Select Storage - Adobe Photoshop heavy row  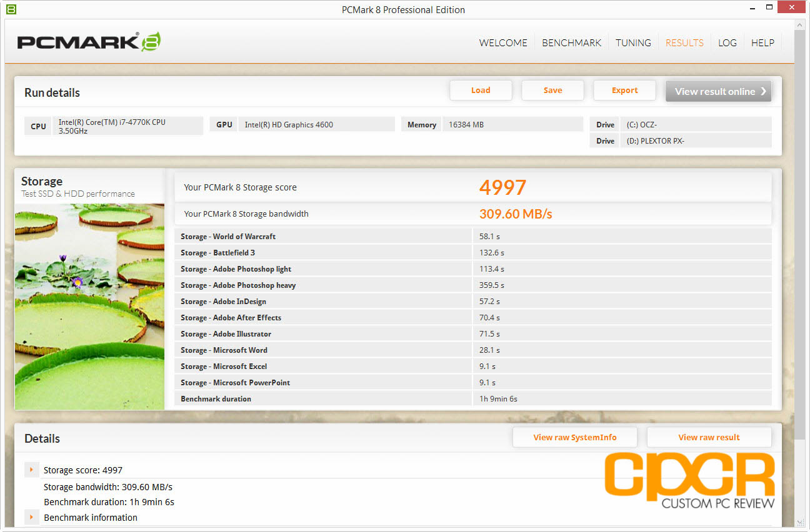(x=473, y=285)
